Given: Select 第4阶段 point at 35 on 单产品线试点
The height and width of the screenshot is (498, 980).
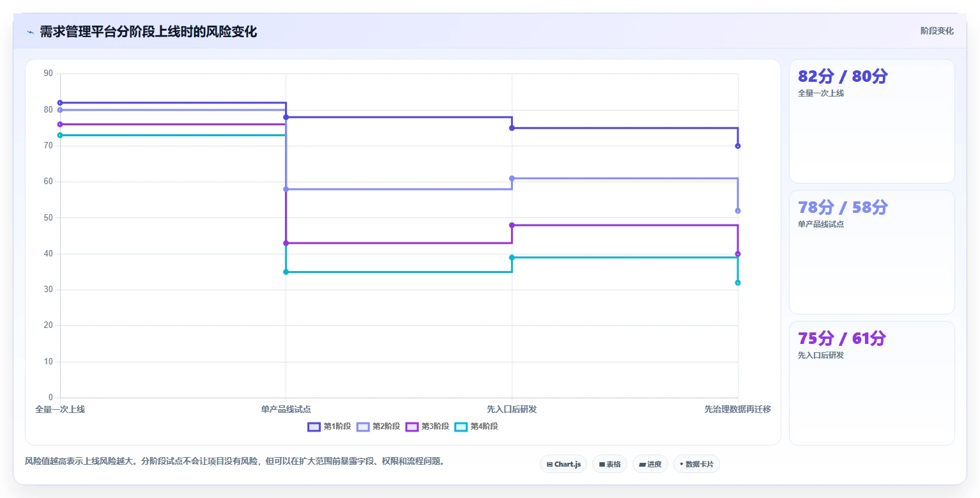Looking at the screenshot, I should (x=286, y=272).
